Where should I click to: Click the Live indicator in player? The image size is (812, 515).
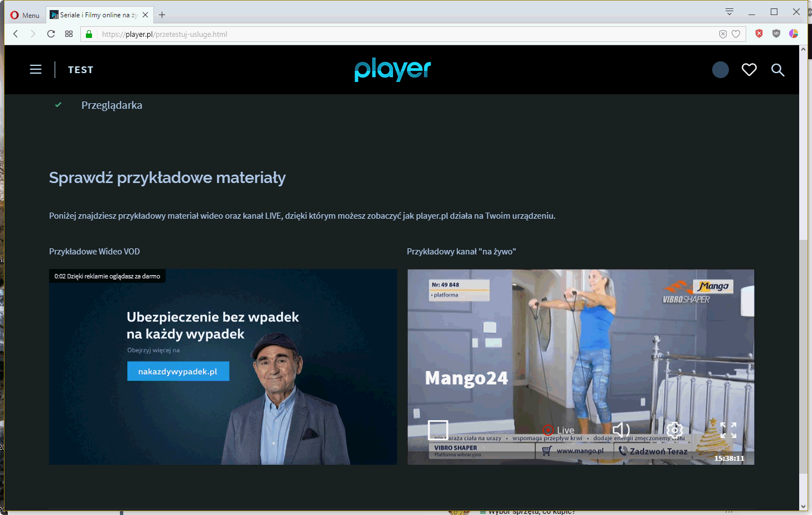click(x=559, y=430)
